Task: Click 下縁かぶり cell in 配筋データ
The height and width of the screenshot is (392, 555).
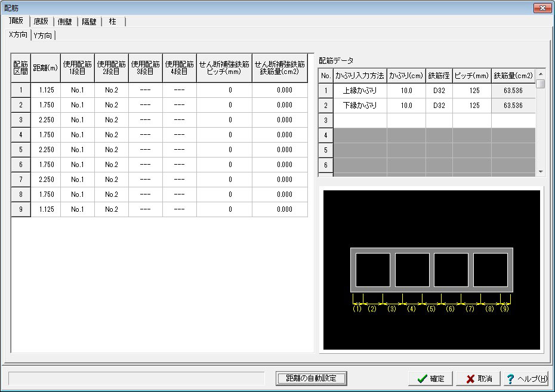Action: tap(360, 106)
